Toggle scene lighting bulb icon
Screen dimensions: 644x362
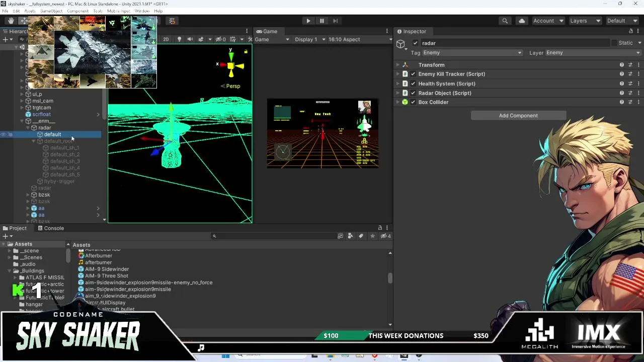(x=179, y=39)
